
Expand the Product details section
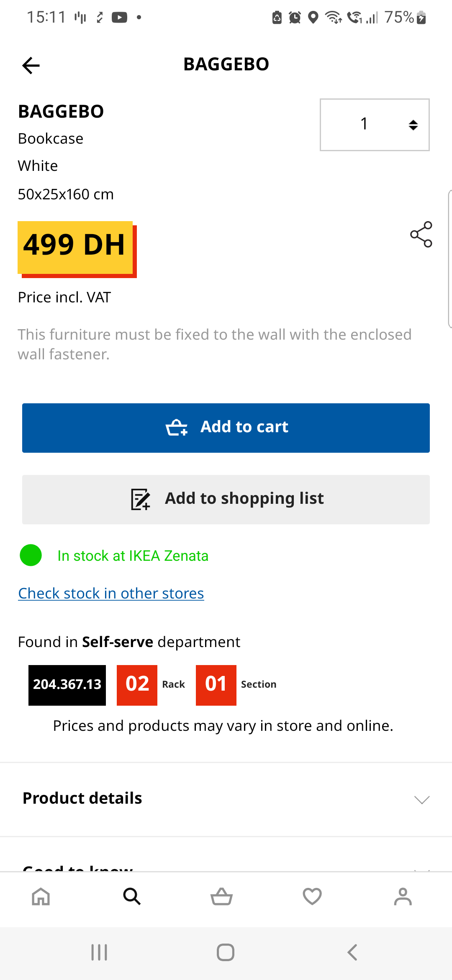tap(226, 799)
